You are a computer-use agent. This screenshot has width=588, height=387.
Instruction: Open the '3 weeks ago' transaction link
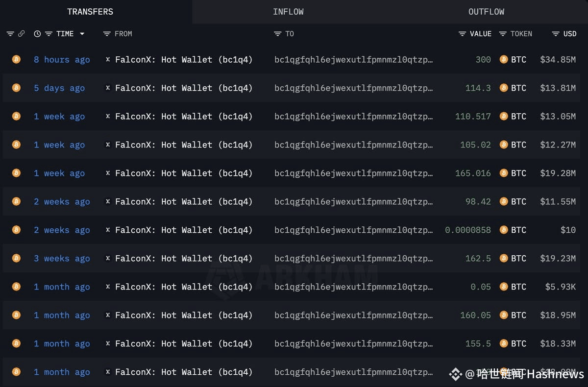point(62,259)
